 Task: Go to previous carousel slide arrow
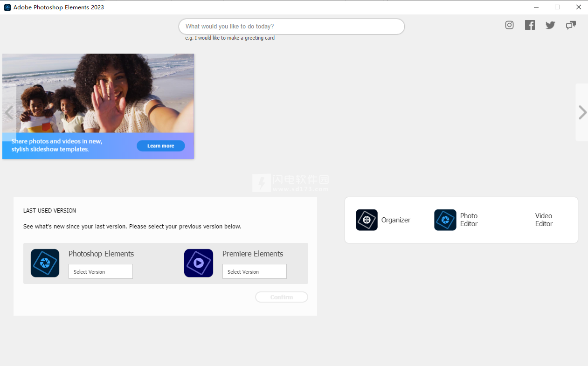pyautogui.click(x=9, y=112)
